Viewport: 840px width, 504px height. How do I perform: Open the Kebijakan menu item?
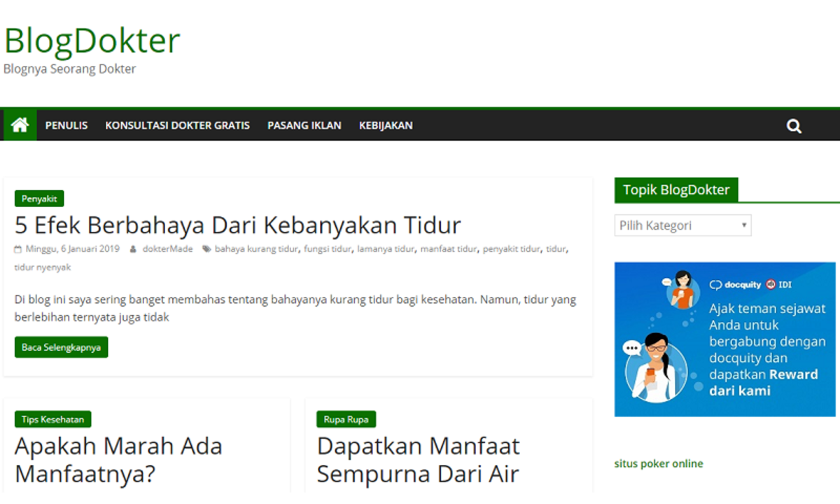pyautogui.click(x=386, y=125)
